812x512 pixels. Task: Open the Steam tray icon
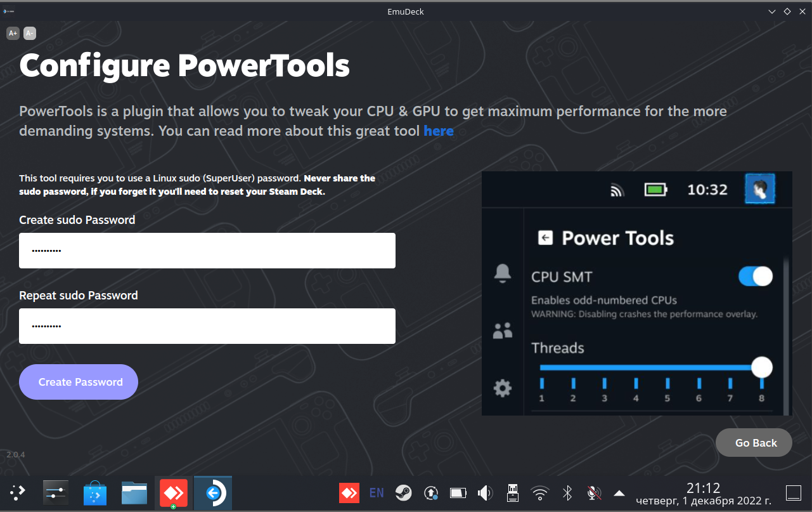(403, 493)
